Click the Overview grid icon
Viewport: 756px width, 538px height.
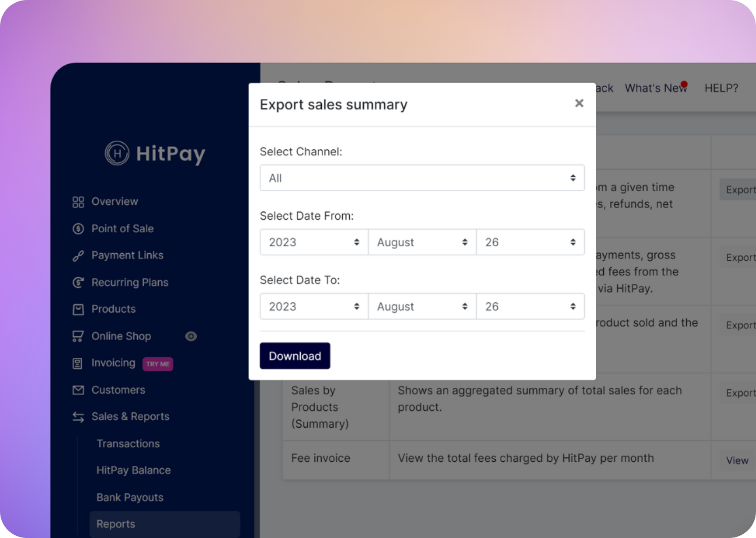click(x=78, y=202)
